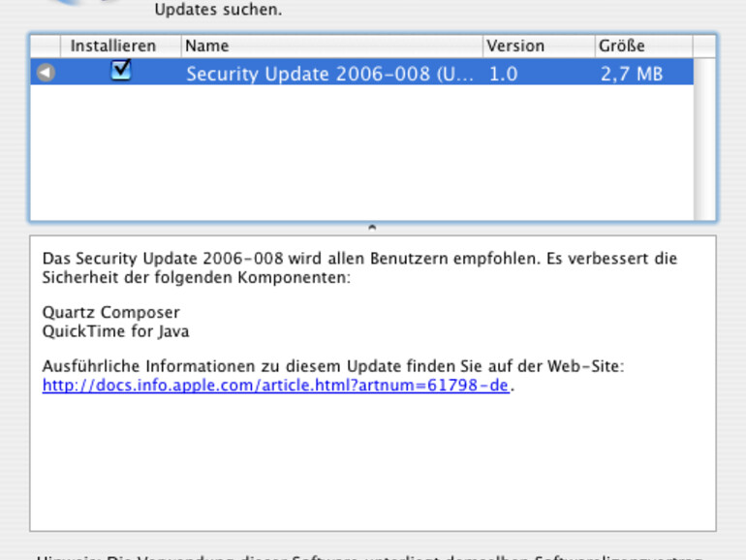Click the update list vertical scrollbar track
The width and height of the screenshot is (746, 560).
pos(704,140)
